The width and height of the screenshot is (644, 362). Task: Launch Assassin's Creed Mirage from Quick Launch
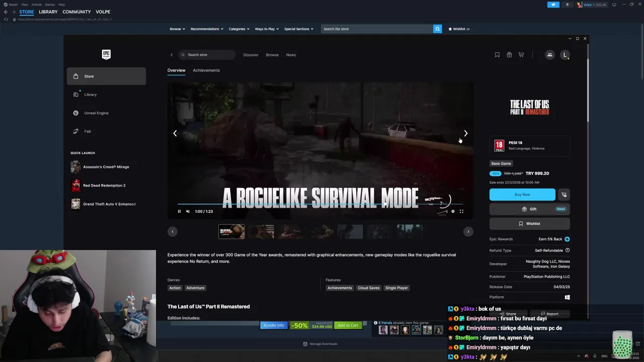(x=106, y=167)
